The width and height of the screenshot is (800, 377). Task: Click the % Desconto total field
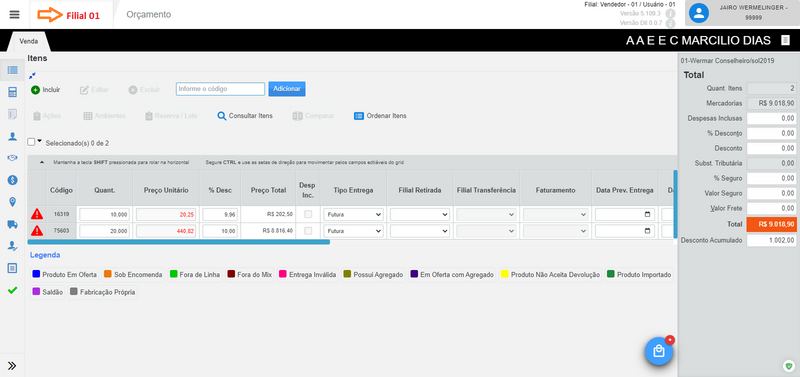tap(771, 133)
